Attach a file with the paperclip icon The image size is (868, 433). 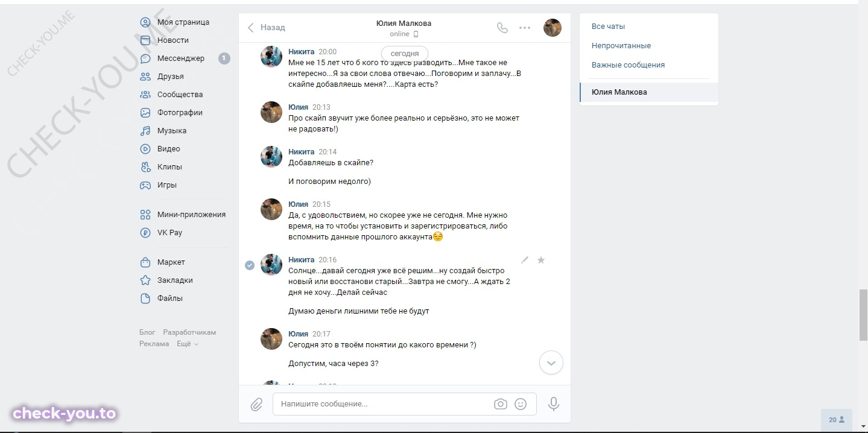(257, 404)
